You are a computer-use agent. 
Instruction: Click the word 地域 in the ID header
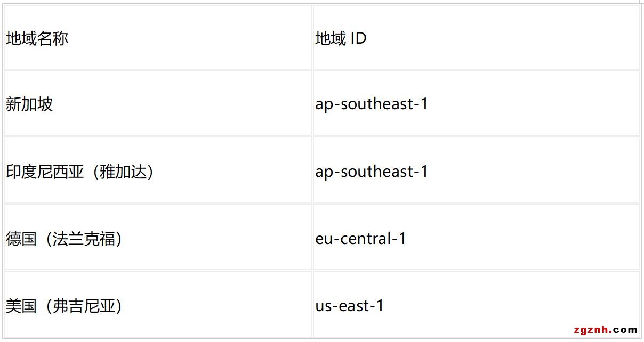pyautogui.click(x=331, y=38)
